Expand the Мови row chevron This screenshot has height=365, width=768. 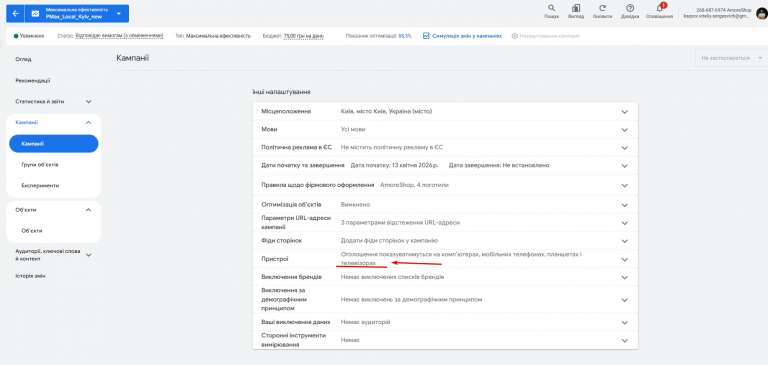point(624,130)
